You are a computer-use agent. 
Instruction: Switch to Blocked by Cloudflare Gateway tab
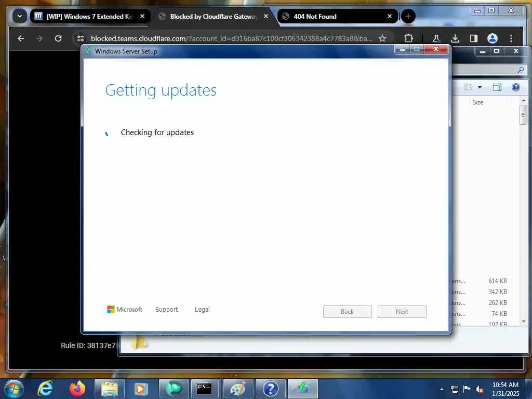214,16
